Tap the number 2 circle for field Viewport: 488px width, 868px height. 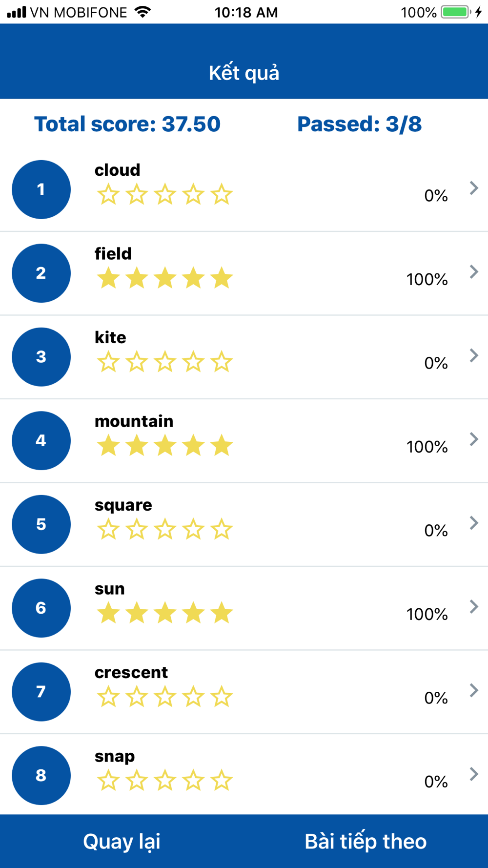[x=41, y=273]
